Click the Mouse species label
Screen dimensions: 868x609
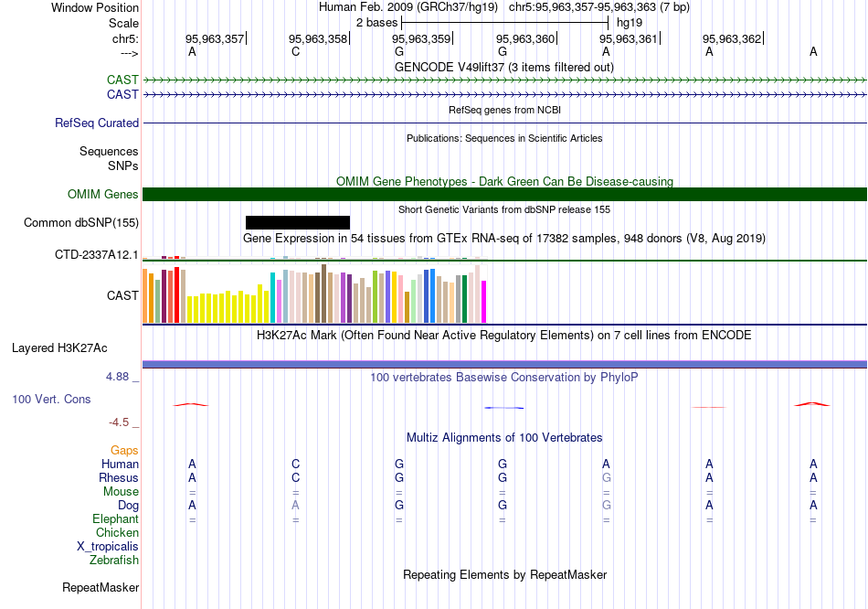tap(121, 492)
